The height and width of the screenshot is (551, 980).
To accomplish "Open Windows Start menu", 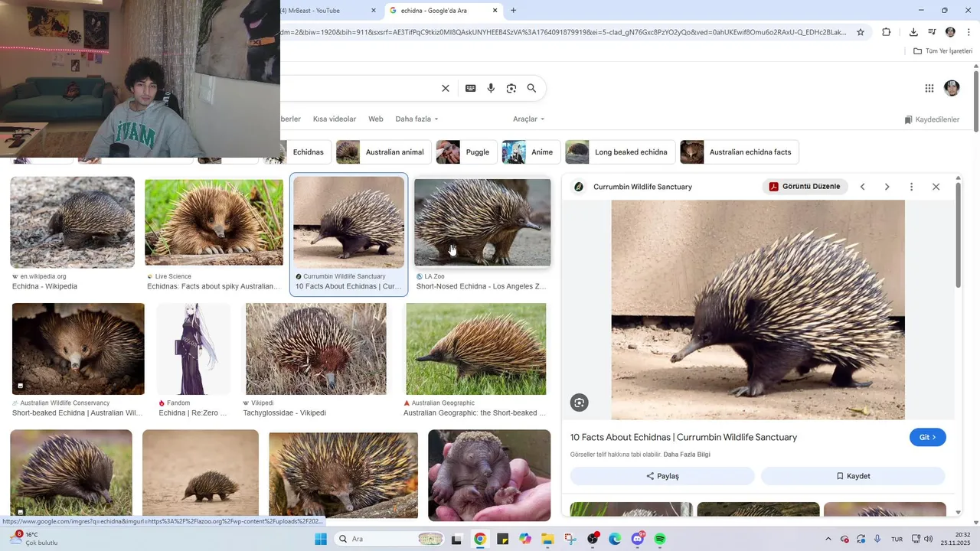I will (x=321, y=539).
